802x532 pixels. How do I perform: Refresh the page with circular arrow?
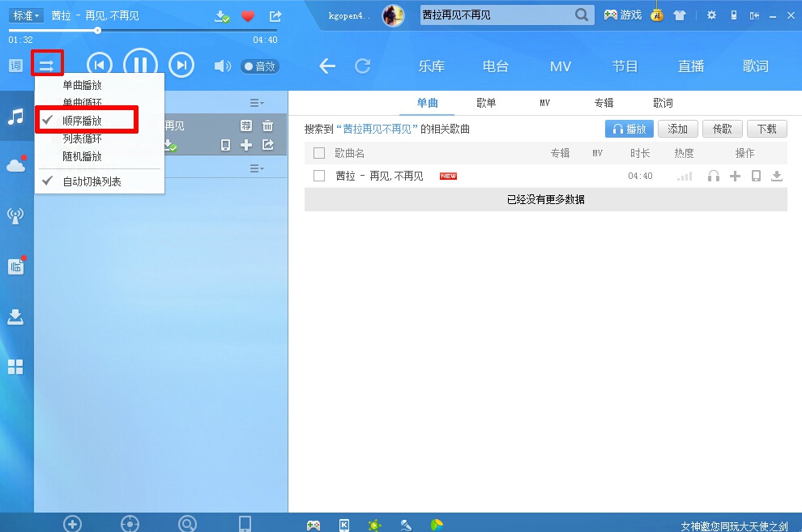[x=363, y=66]
